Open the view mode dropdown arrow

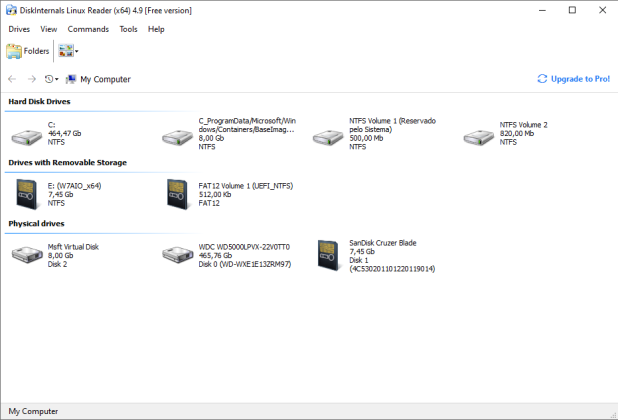[x=77, y=51]
